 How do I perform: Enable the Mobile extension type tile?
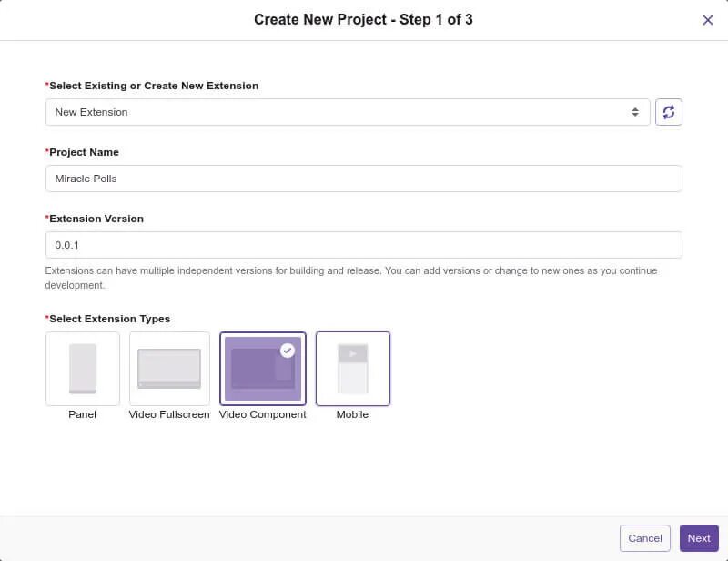coord(353,368)
